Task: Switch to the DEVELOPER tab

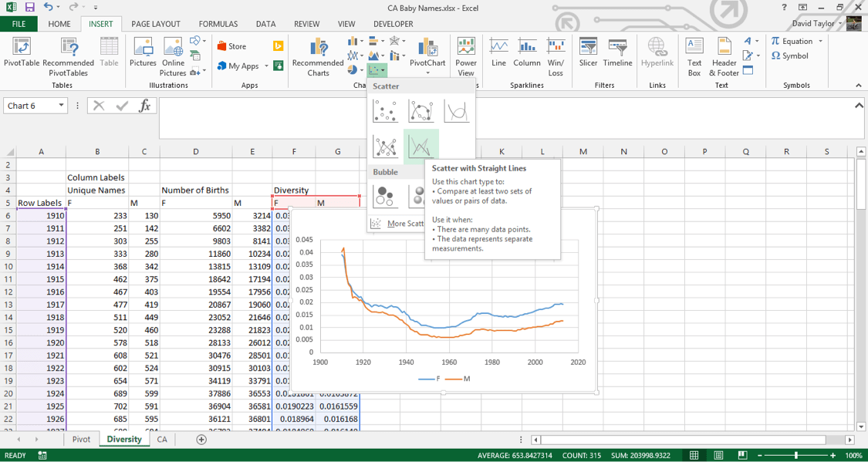Action: (393, 24)
